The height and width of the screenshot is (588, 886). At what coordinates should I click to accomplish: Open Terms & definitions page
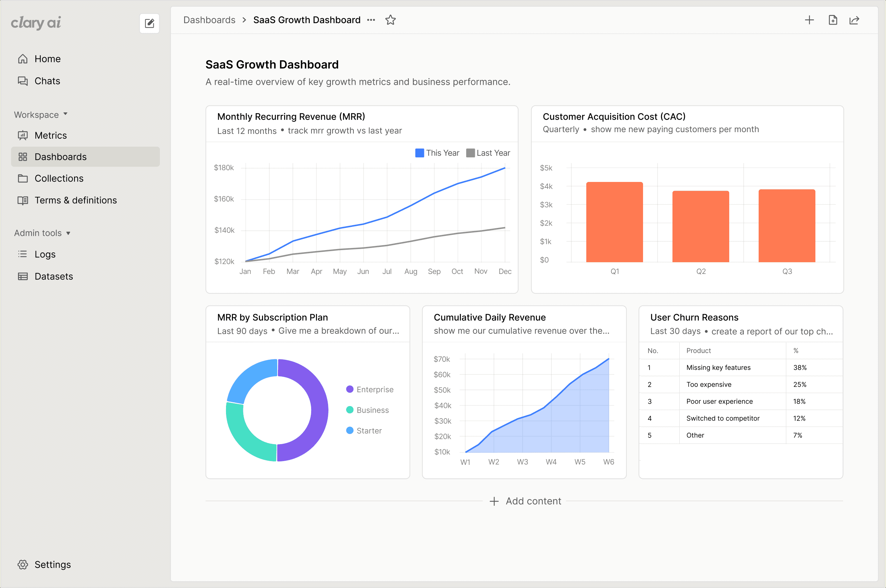tap(75, 200)
